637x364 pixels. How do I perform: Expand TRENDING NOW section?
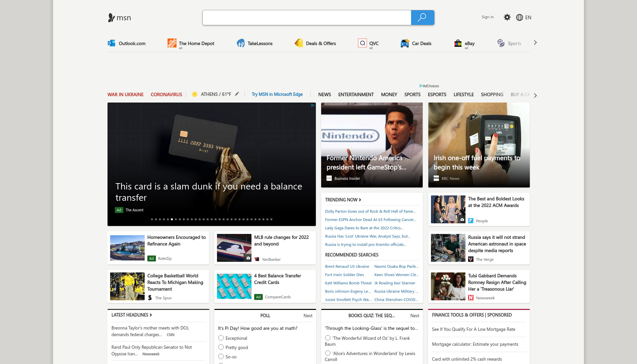pos(343,200)
